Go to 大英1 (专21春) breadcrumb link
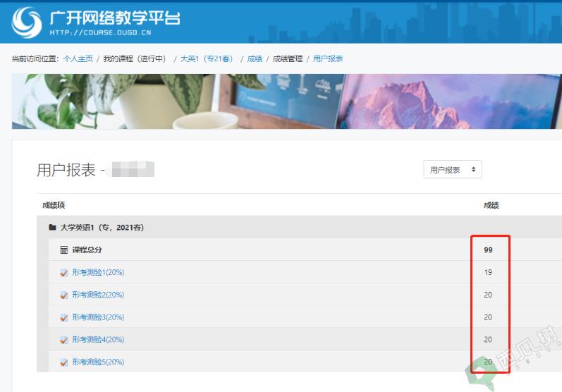This screenshot has width=562, height=392. tap(207, 59)
